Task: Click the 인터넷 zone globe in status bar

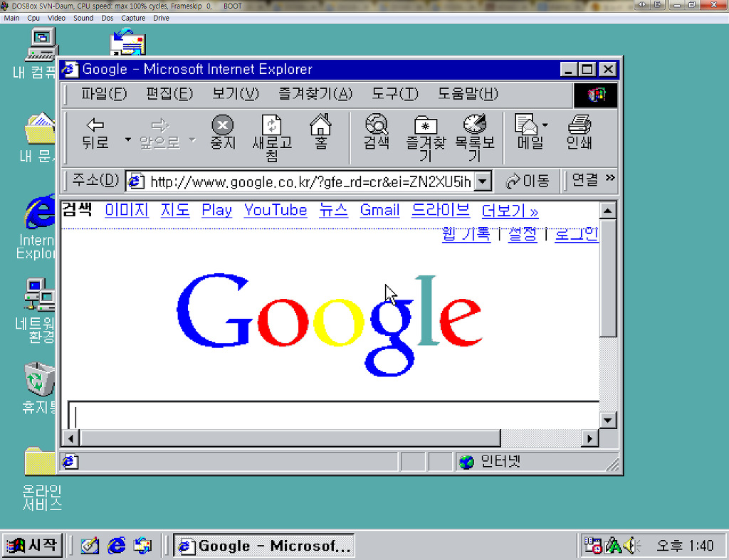Action: point(466,462)
